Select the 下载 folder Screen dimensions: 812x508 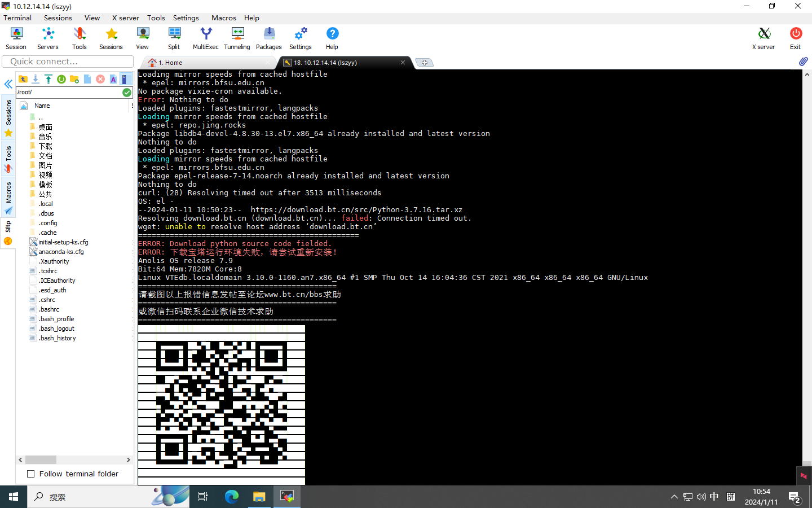click(45, 146)
